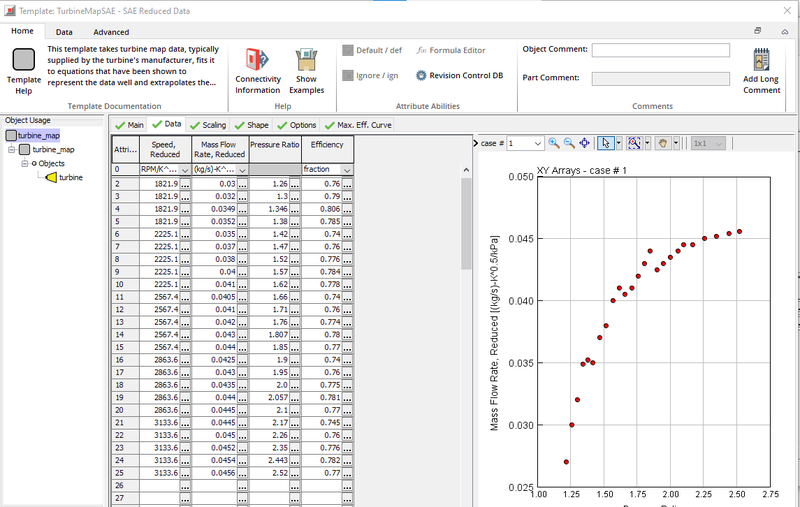Viewport: 800px width, 507px height.
Task: Click Speed, Reduced column header
Action: point(165,149)
